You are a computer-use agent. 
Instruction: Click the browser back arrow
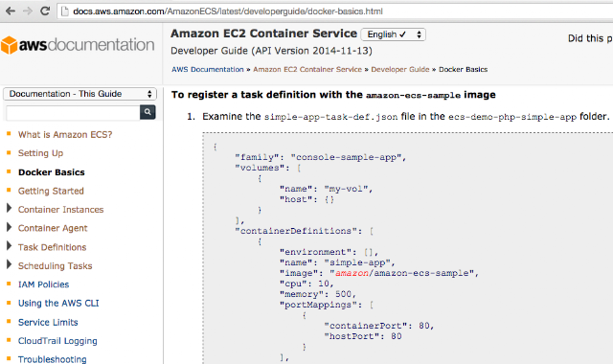tap(11, 11)
